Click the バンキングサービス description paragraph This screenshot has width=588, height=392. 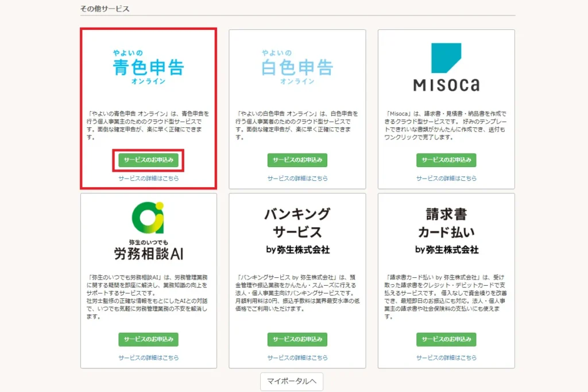(297, 293)
